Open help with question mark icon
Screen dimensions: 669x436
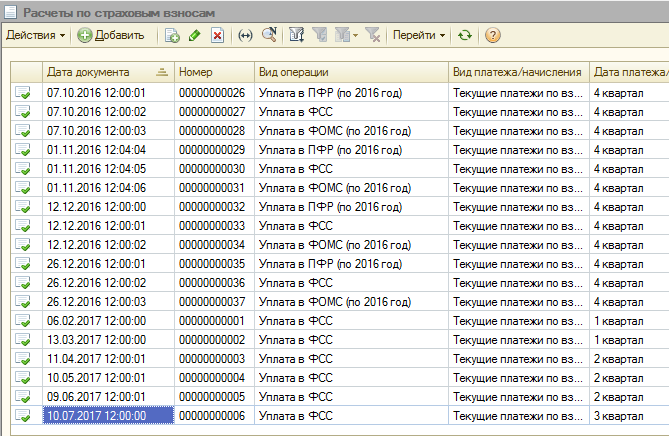(x=492, y=35)
